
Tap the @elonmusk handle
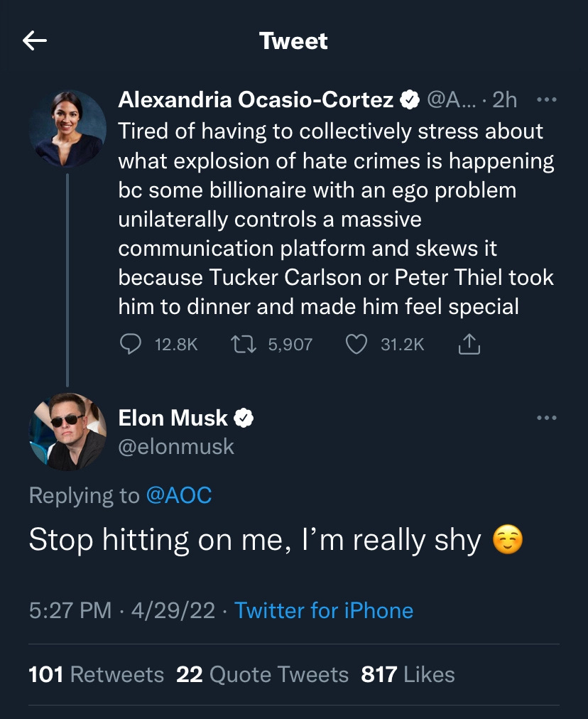tap(176, 446)
